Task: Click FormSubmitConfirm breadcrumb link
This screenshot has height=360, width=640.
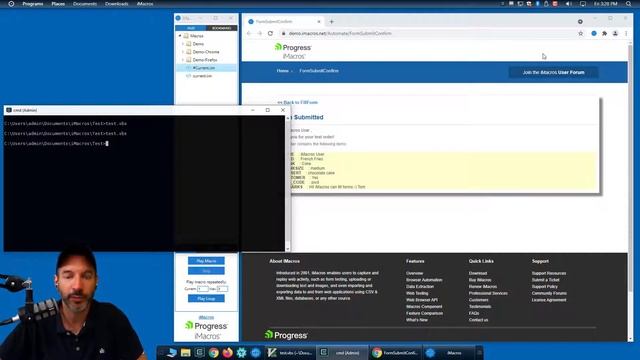Action: (x=319, y=71)
